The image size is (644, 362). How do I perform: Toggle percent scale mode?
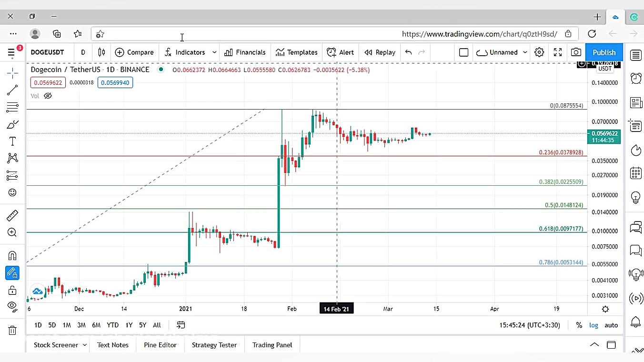(x=579, y=325)
